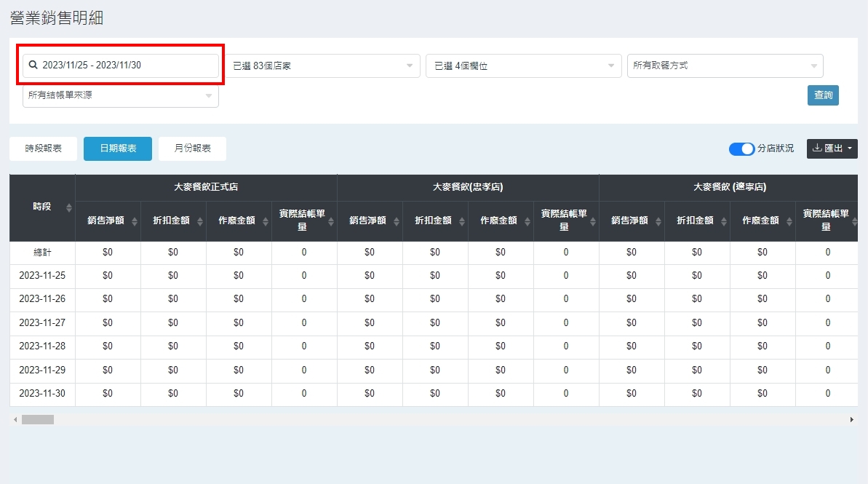Select the 月份報表 tab
This screenshot has width=868, height=484.
point(192,148)
